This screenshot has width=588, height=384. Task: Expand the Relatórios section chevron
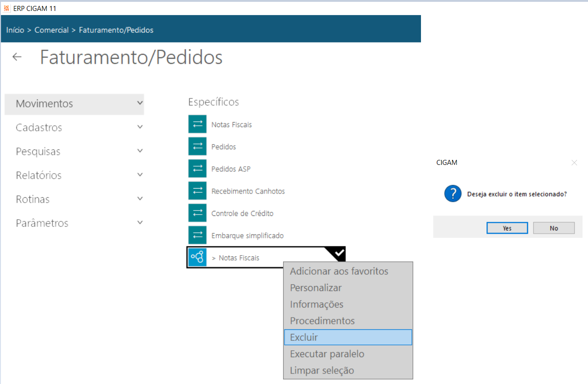140,175
